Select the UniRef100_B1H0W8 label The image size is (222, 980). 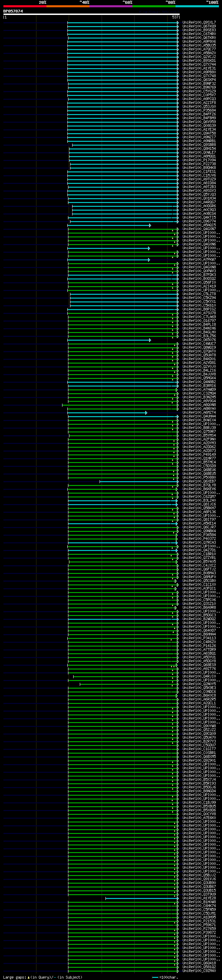point(199,902)
